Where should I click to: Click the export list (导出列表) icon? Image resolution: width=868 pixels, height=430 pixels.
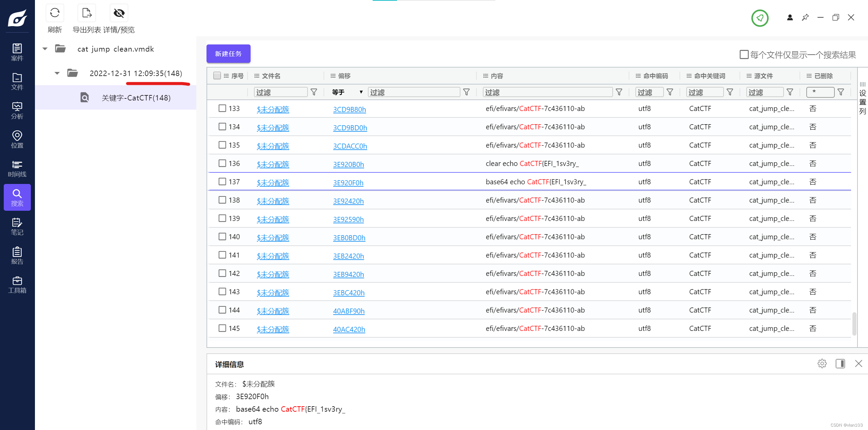[x=87, y=13]
